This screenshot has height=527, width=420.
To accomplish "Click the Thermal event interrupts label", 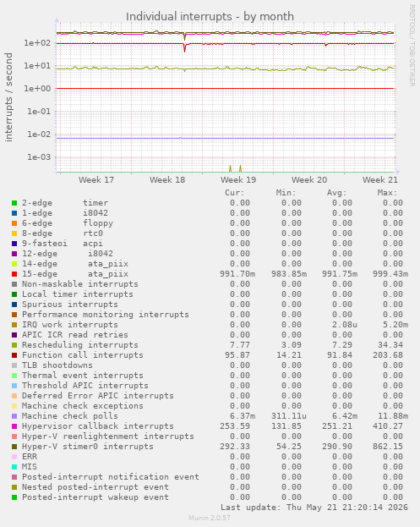I will (x=83, y=376).
